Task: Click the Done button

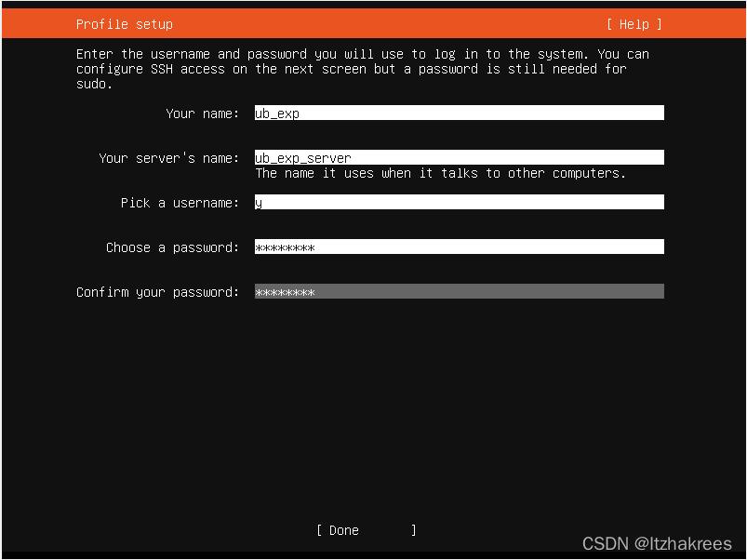Action: (367, 530)
